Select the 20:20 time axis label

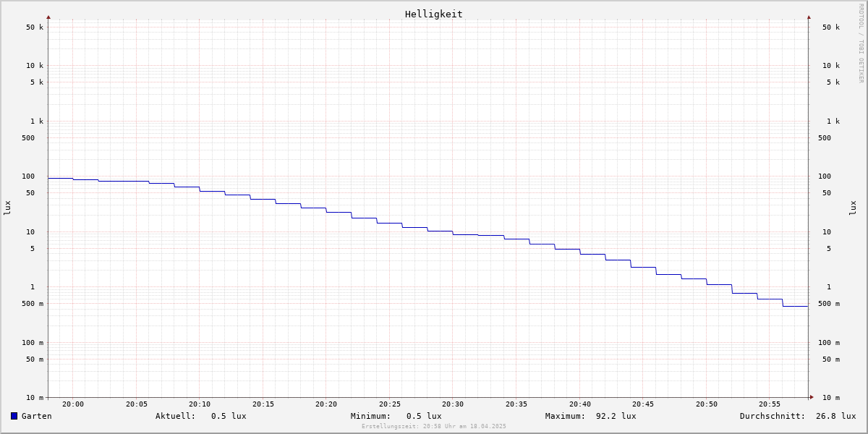[x=326, y=404]
